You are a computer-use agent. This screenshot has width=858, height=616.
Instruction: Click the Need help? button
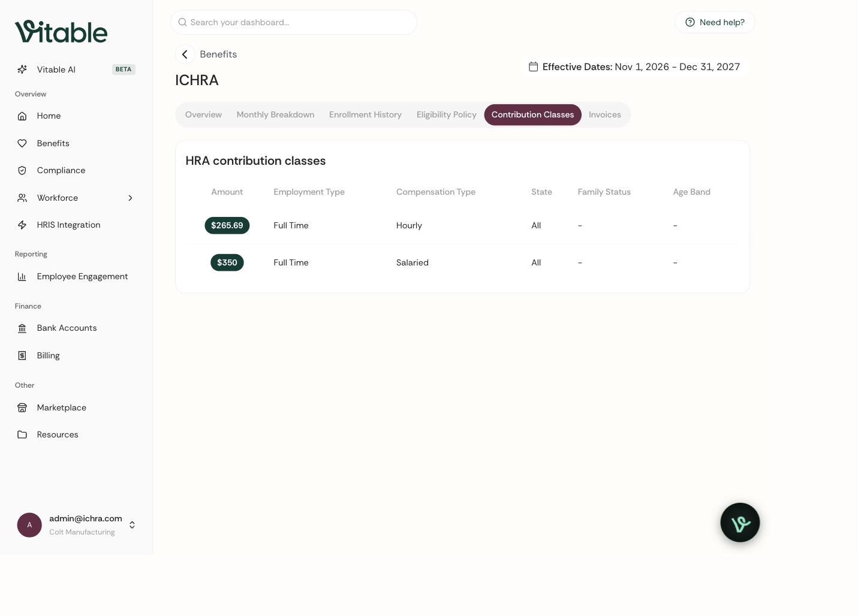click(x=715, y=22)
